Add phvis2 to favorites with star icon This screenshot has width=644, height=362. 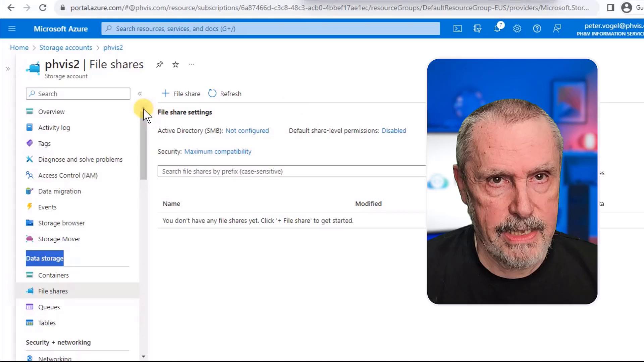[x=175, y=64]
